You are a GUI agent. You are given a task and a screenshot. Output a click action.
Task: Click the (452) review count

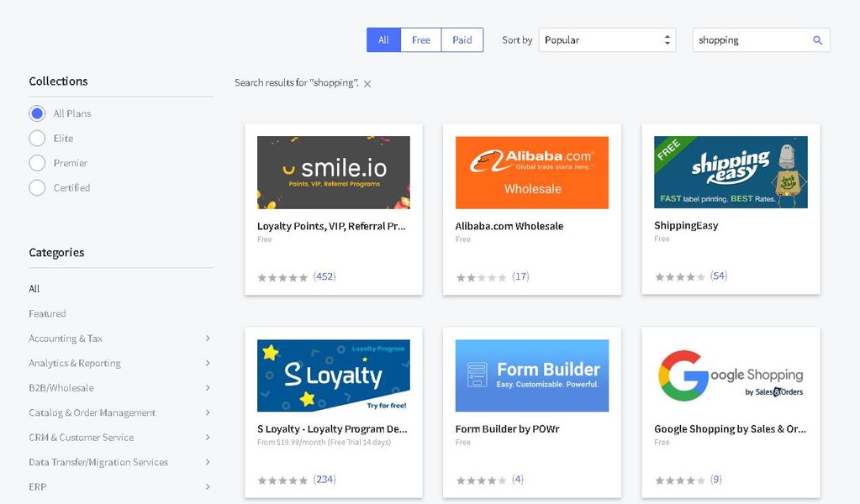click(x=324, y=276)
